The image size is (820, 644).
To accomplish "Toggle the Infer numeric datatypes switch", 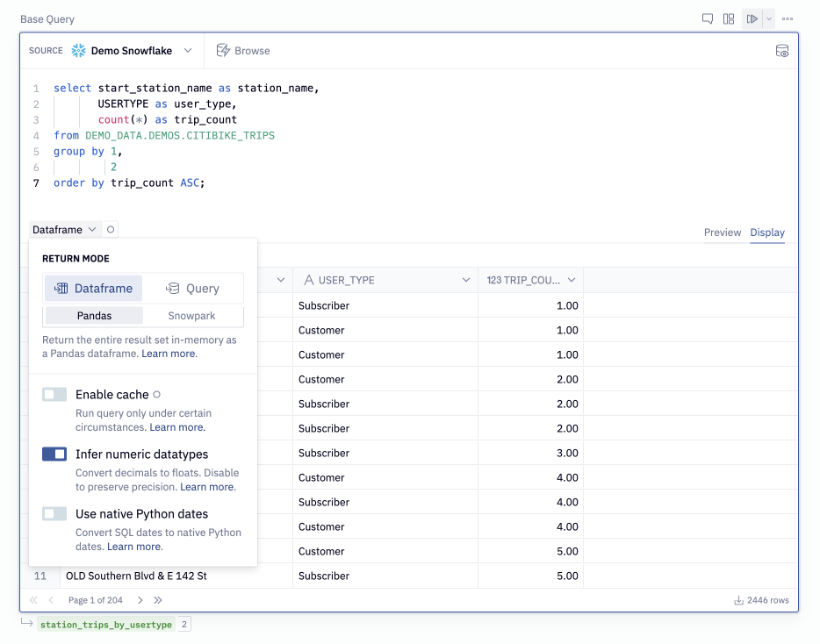I will [x=54, y=454].
